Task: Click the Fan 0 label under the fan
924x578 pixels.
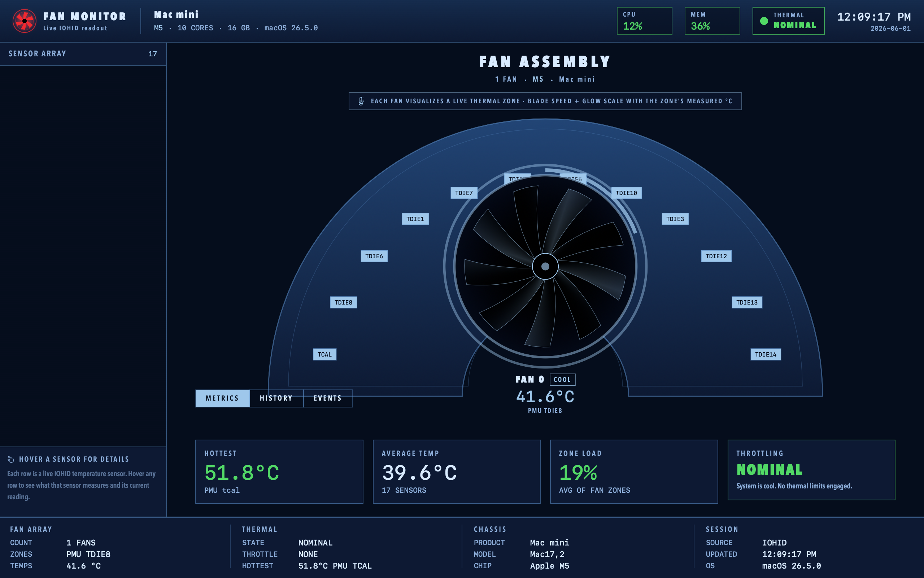Action: 530,380
